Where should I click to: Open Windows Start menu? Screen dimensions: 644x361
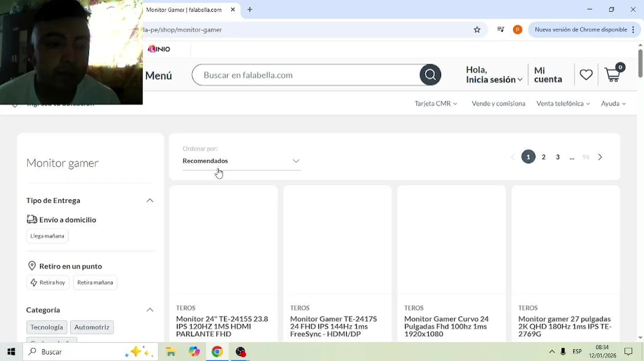11,352
